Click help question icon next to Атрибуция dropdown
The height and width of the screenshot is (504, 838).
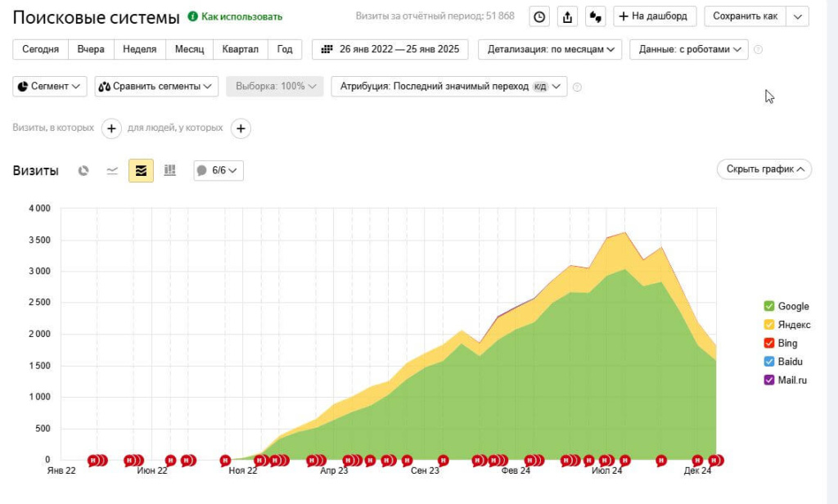(x=577, y=87)
